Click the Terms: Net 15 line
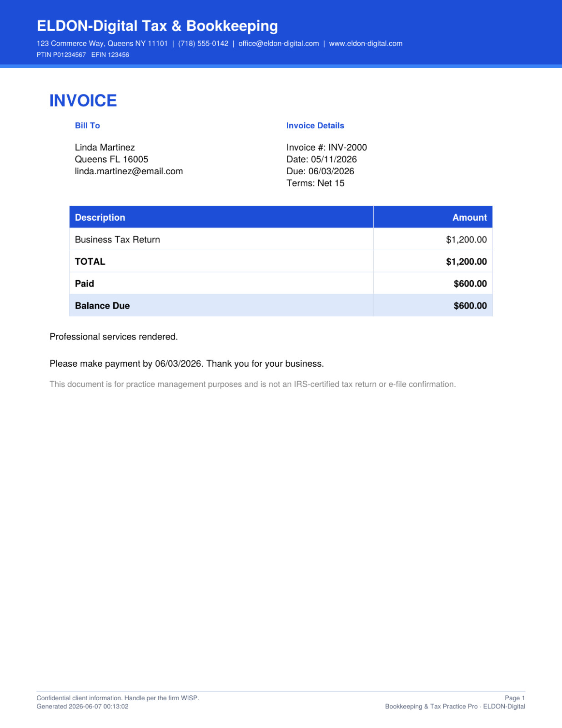The height and width of the screenshot is (728, 562). tap(316, 183)
